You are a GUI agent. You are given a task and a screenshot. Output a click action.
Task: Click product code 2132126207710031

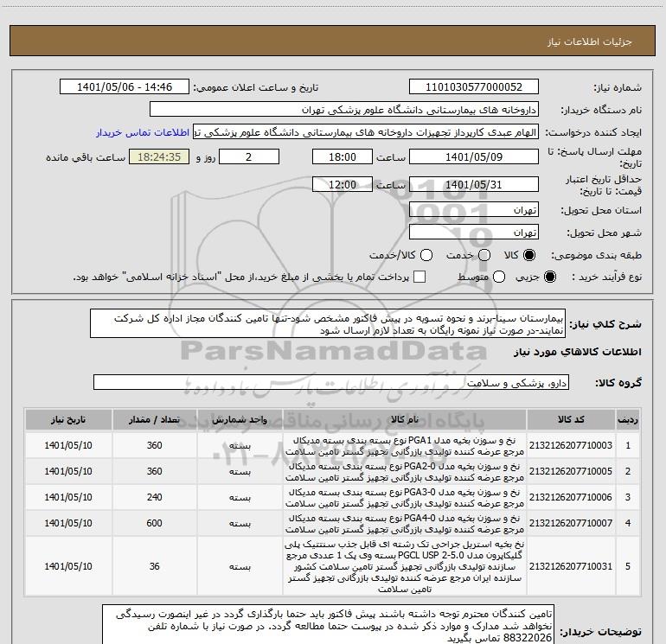571,566
